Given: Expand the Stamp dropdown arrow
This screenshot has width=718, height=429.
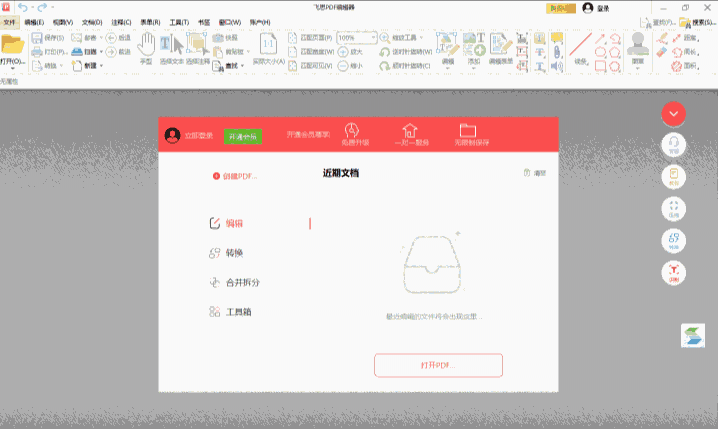Looking at the screenshot, I should 637,69.
